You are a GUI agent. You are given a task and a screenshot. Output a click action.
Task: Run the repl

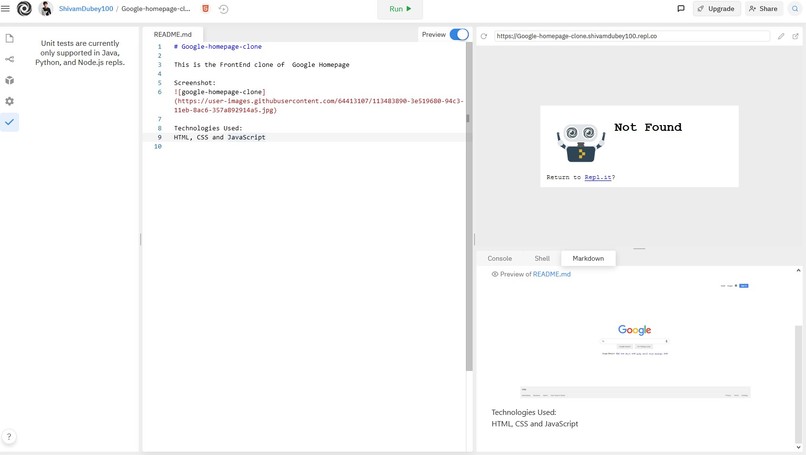(400, 9)
